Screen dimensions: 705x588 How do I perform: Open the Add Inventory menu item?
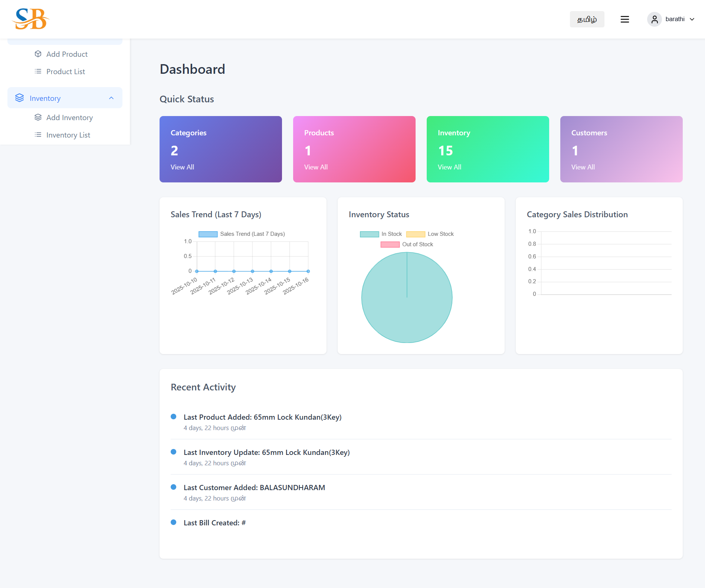point(69,118)
